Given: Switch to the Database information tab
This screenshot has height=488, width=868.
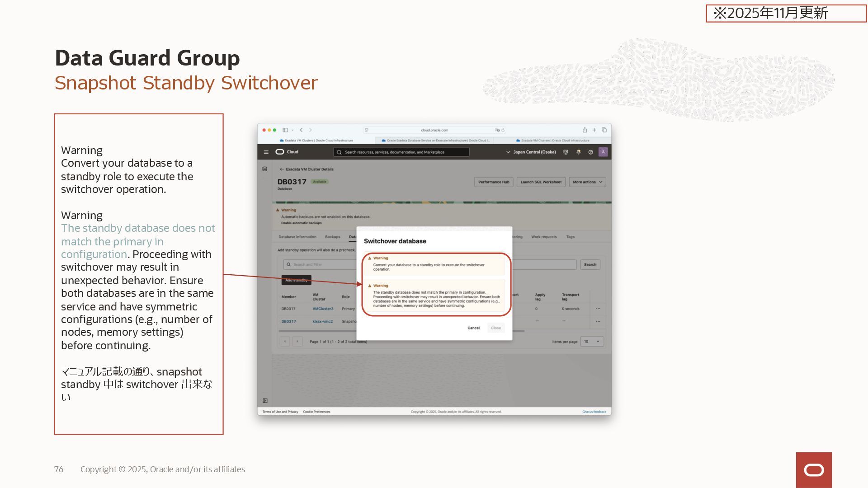Looking at the screenshot, I should click(297, 237).
